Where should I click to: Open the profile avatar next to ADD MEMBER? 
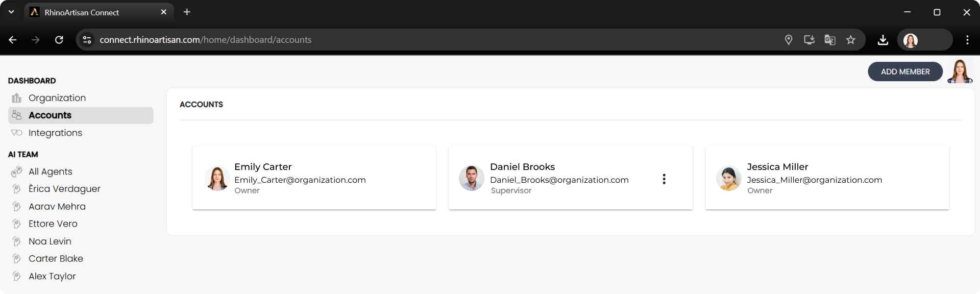960,71
